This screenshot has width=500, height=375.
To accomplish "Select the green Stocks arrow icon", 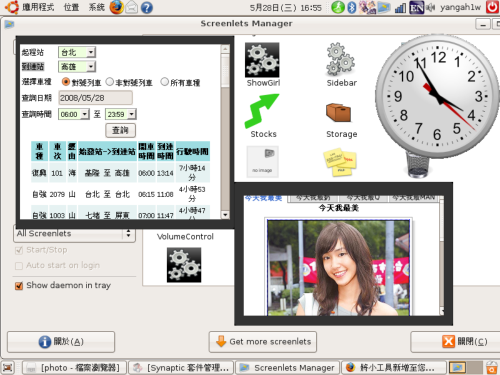I will click(x=262, y=111).
